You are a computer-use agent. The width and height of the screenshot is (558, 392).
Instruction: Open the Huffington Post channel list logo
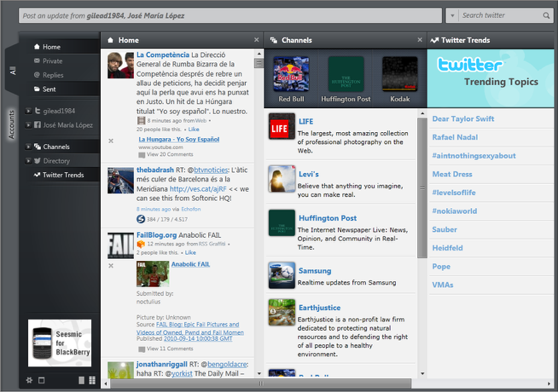282,223
